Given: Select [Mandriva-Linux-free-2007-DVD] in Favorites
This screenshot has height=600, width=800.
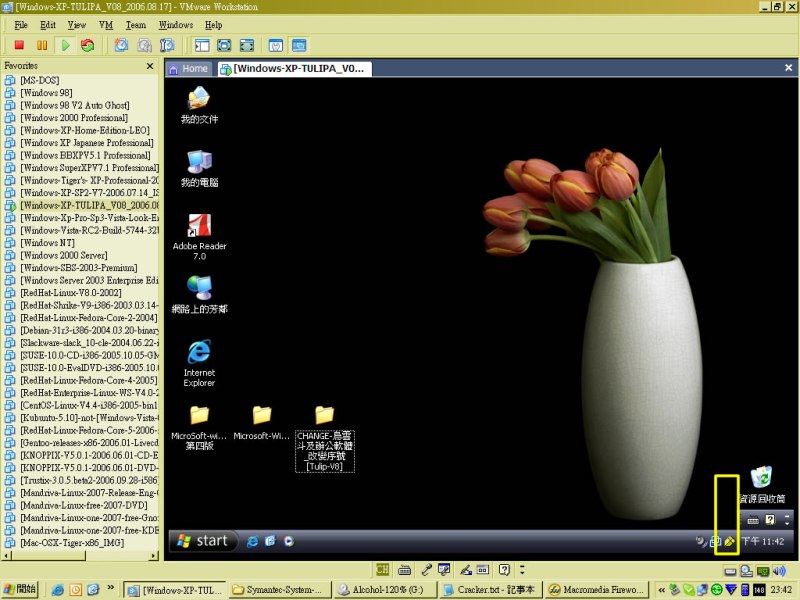Looking at the screenshot, I should pyautogui.click(x=84, y=505).
